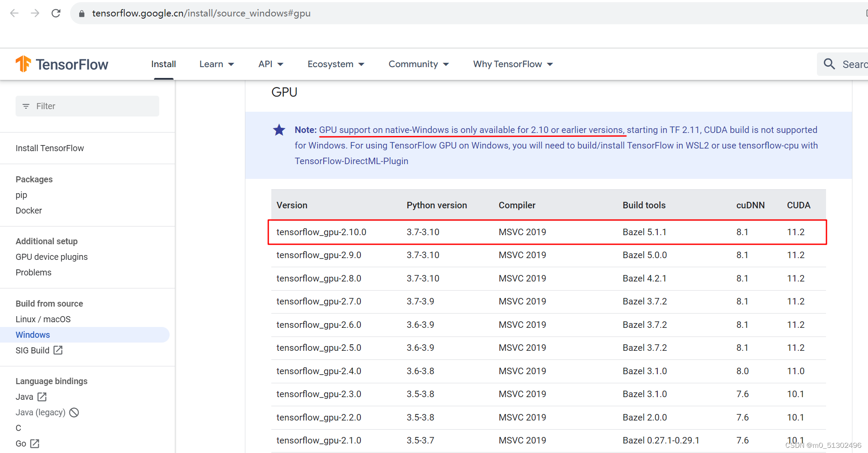Screen dimensions: 868x453
Task: Open the Java language binding link
Action: (24, 397)
